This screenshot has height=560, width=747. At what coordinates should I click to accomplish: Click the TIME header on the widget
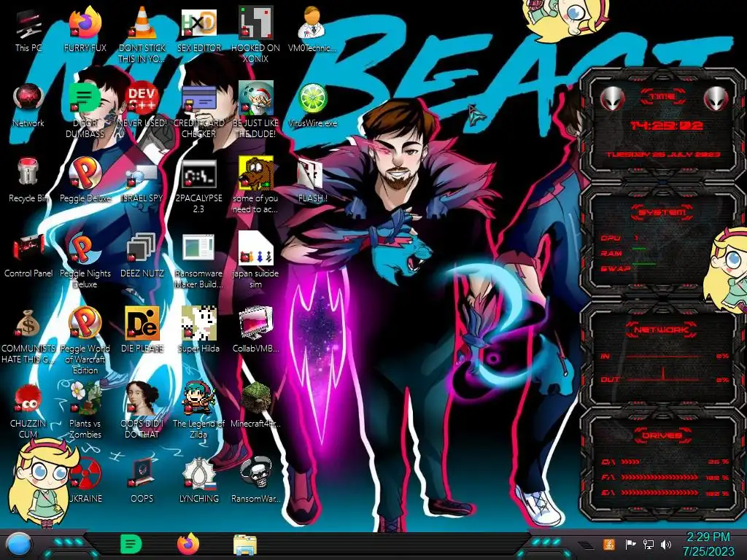click(662, 97)
